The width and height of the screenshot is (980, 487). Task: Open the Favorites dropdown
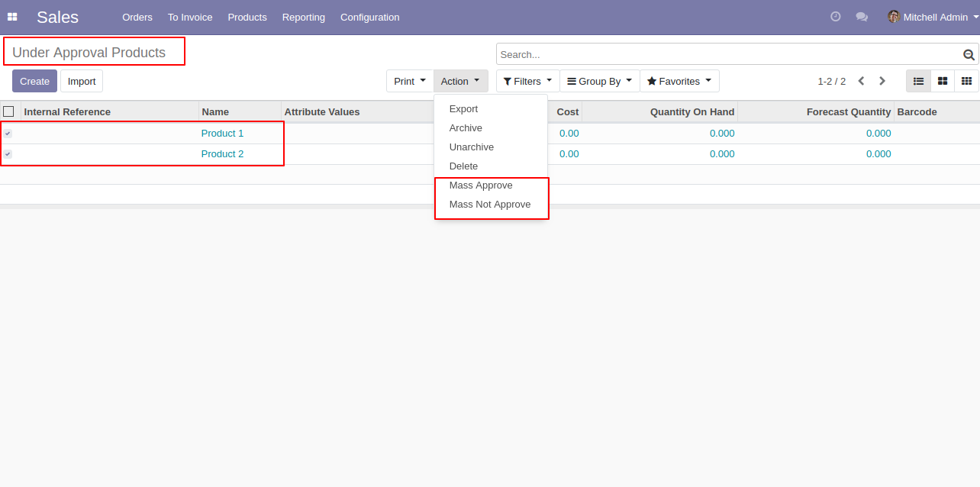(x=679, y=81)
